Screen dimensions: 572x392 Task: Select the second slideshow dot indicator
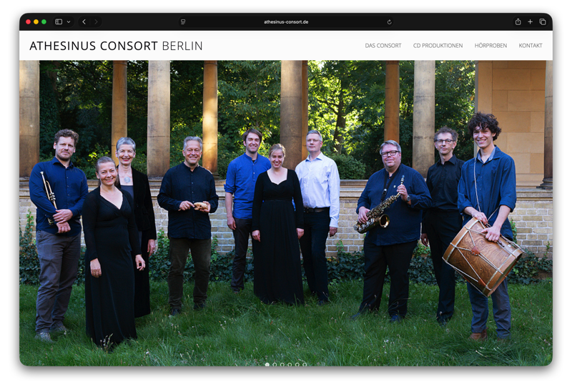pos(275,364)
